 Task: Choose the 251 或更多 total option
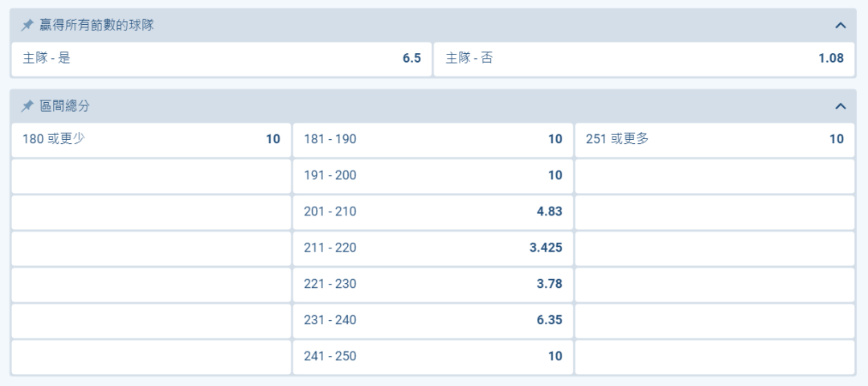click(714, 139)
